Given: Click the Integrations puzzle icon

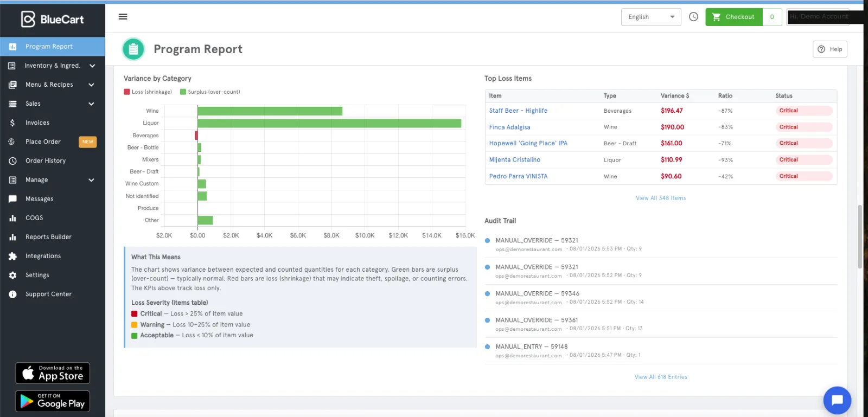Looking at the screenshot, I should tap(12, 256).
